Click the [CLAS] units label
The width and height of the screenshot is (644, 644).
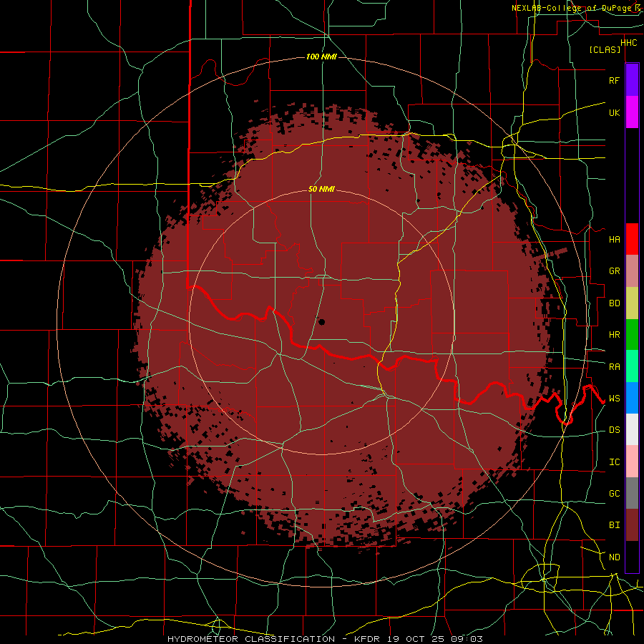tap(605, 49)
